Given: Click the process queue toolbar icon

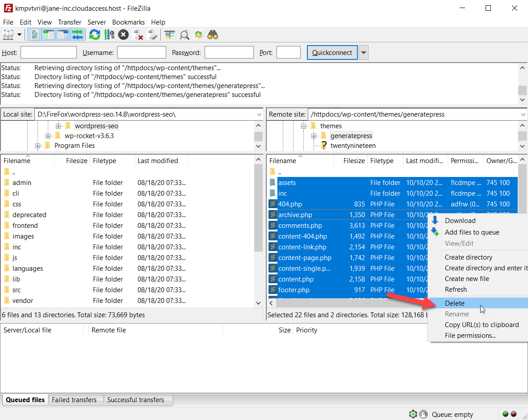Looking at the screenshot, I should click(x=109, y=34).
